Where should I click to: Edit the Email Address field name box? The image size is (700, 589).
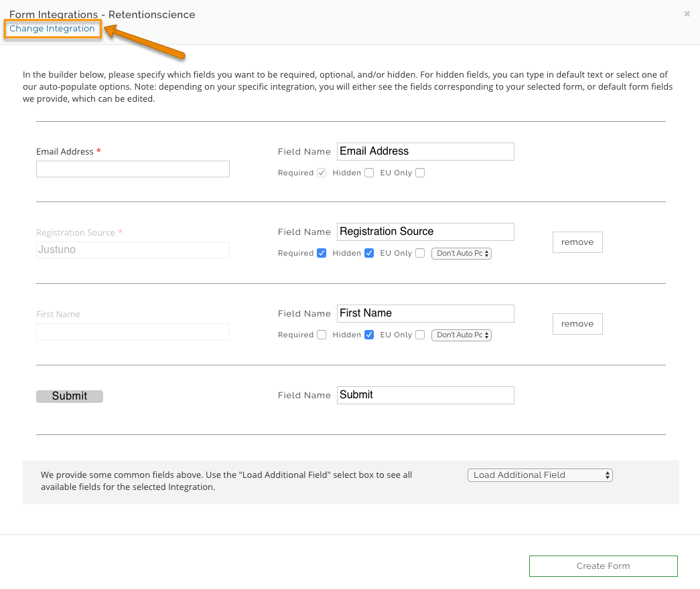pyautogui.click(x=425, y=152)
